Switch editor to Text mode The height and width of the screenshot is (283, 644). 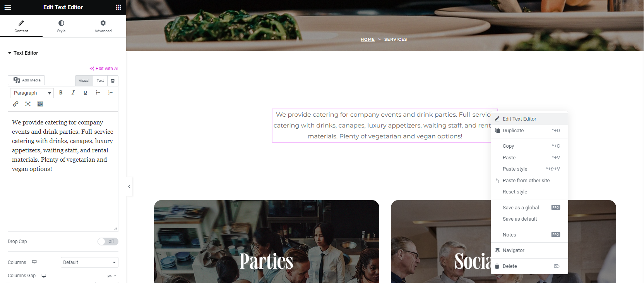[x=100, y=81]
